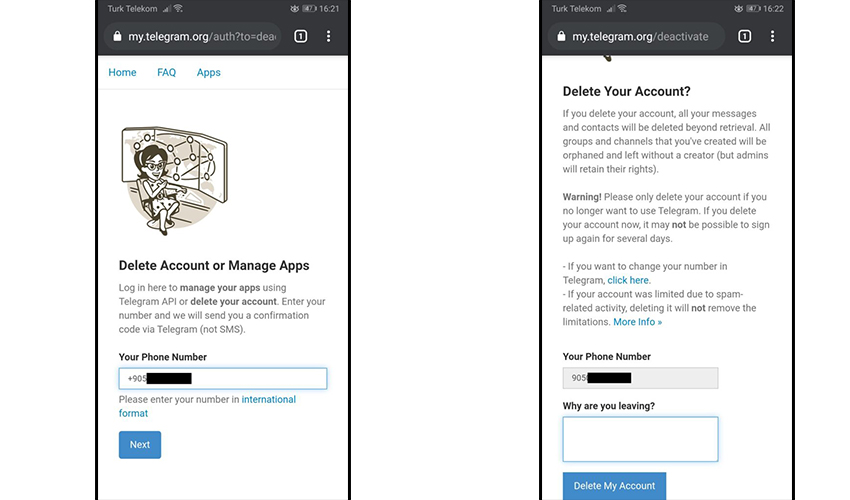Open the three-dot menu in the right browser
850x500 pixels.
[772, 37]
